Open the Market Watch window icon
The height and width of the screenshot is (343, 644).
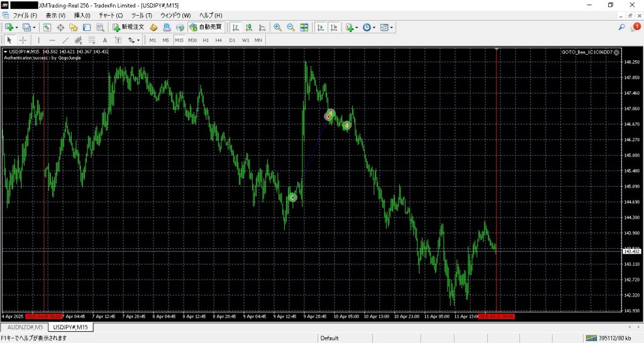pyautogui.click(x=47, y=28)
